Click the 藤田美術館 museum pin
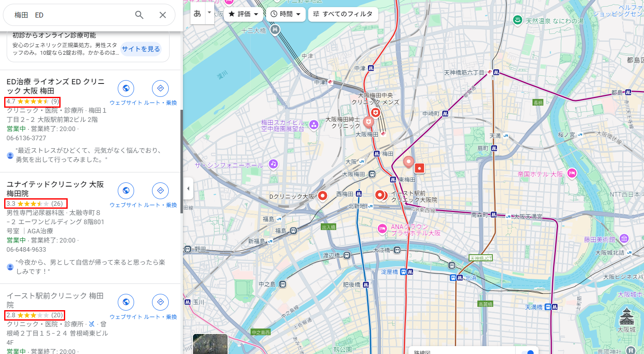The height and width of the screenshot is (354, 644). [624, 238]
